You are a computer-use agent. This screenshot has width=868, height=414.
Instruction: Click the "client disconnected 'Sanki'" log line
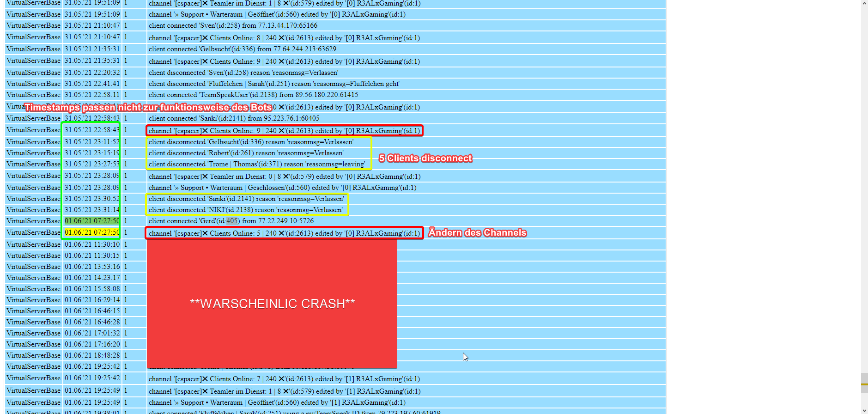click(x=246, y=199)
